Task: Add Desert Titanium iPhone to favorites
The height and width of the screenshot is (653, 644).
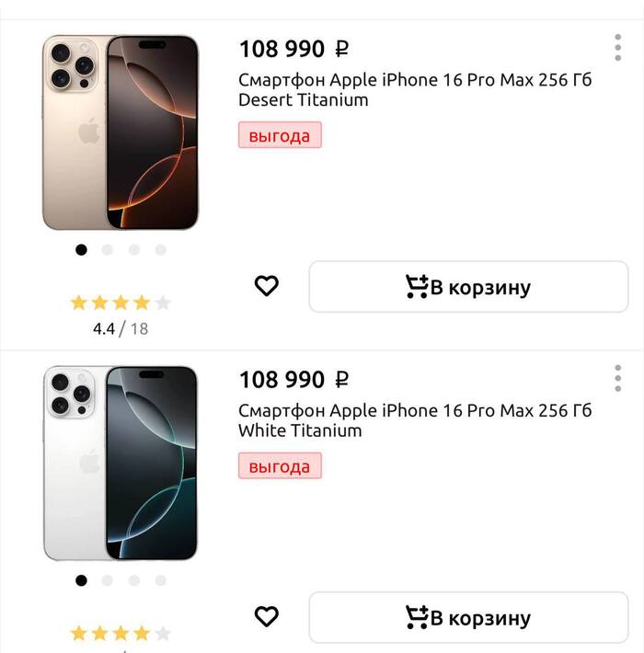Action: tap(266, 287)
